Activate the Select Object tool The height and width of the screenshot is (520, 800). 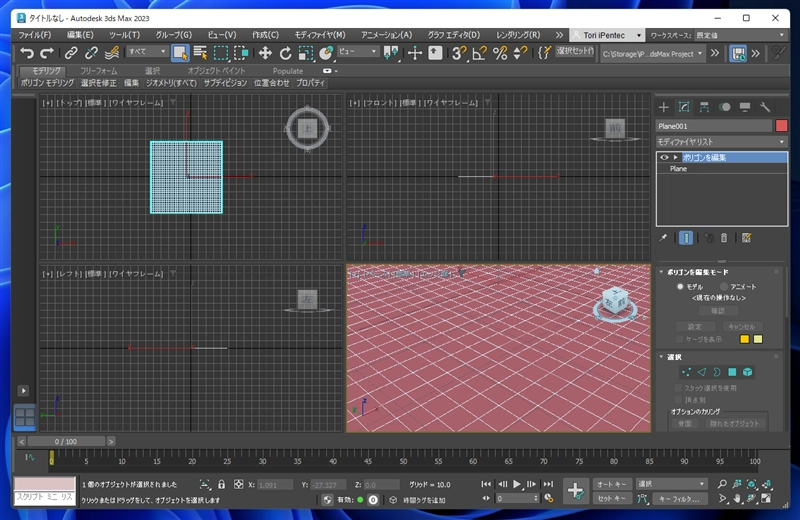click(x=180, y=53)
